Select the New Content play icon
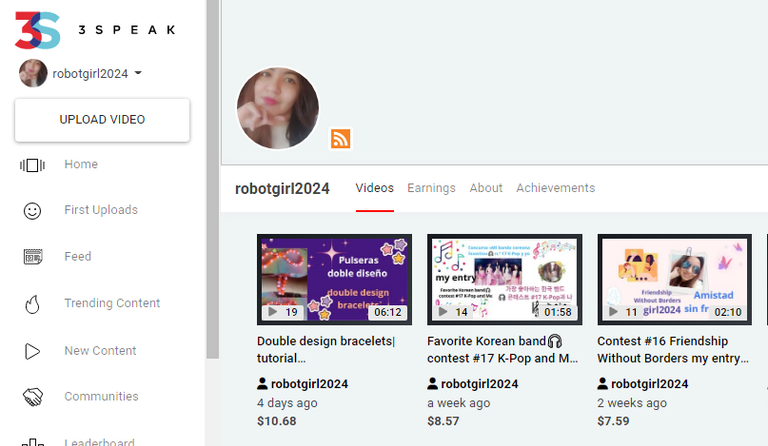 (x=33, y=351)
